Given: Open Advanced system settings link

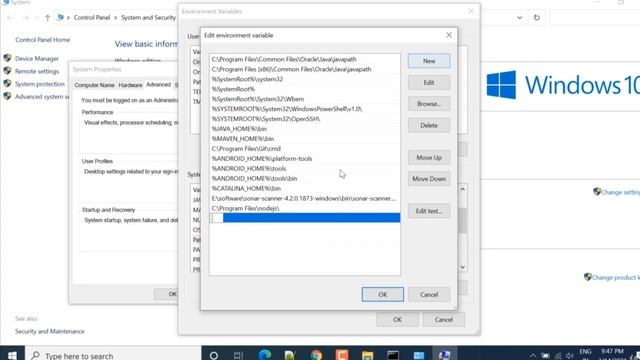Looking at the screenshot, I should coord(42,96).
